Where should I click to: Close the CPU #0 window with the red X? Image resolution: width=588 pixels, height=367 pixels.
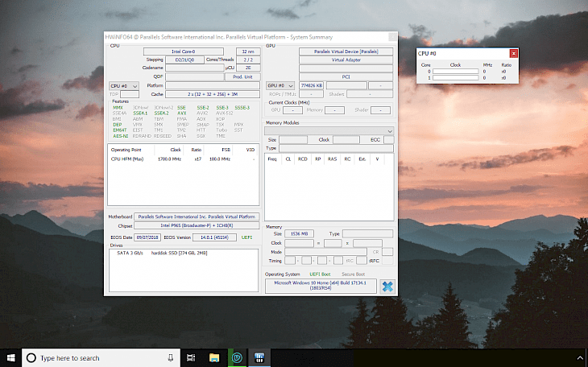click(513, 54)
